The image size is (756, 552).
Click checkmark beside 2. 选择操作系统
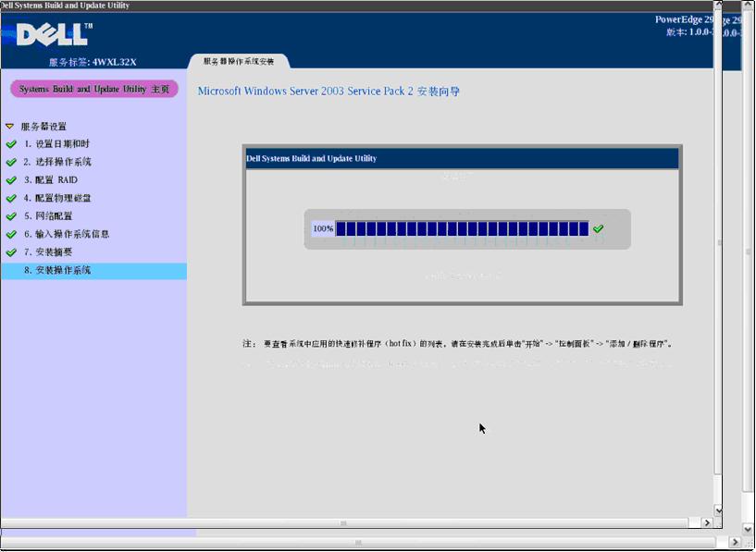[x=11, y=162]
